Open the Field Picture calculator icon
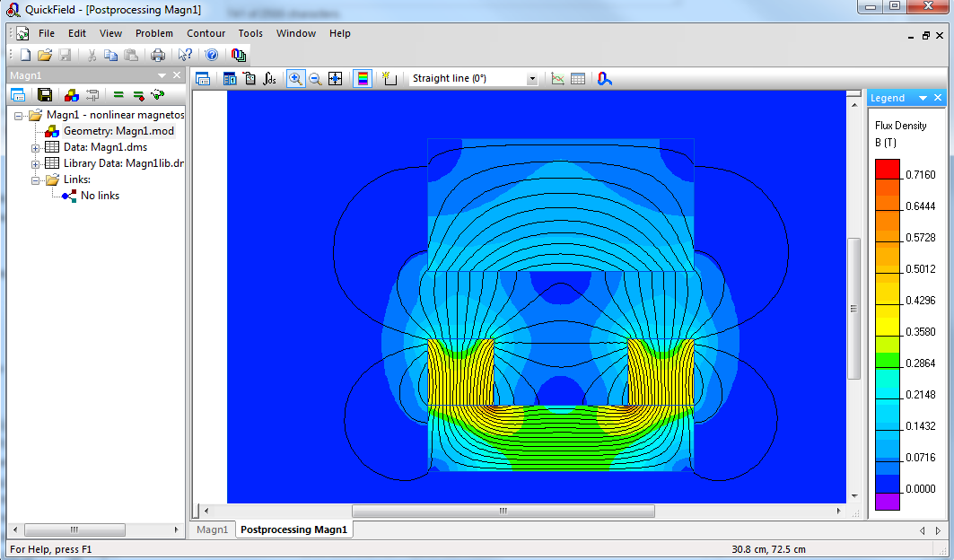This screenshot has width=954, height=560. tap(230, 78)
